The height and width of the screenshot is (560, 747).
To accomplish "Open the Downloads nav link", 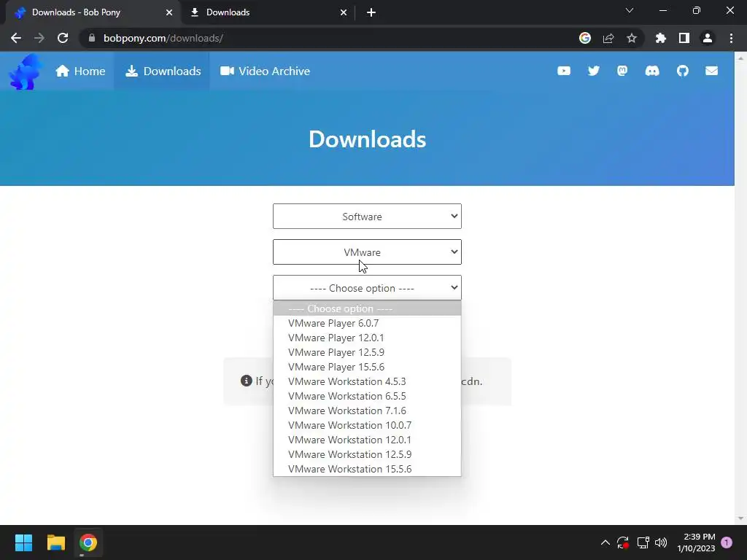I will pyautogui.click(x=163, y=71).
